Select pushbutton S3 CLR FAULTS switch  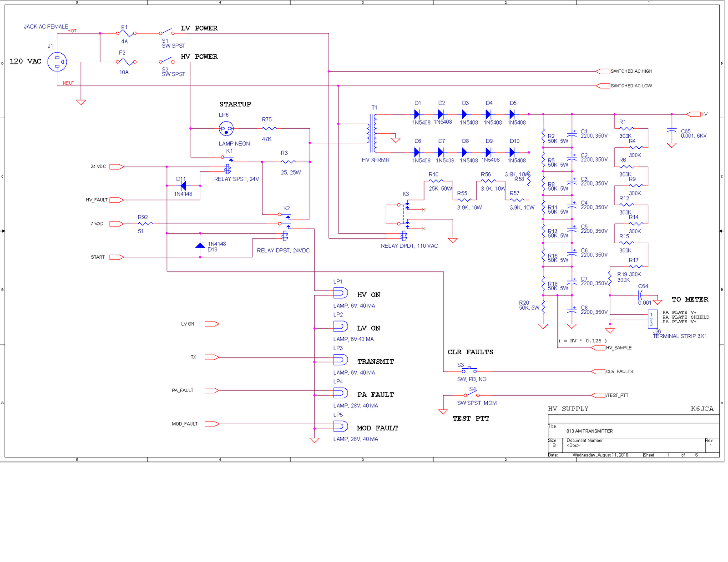point(469,370)
